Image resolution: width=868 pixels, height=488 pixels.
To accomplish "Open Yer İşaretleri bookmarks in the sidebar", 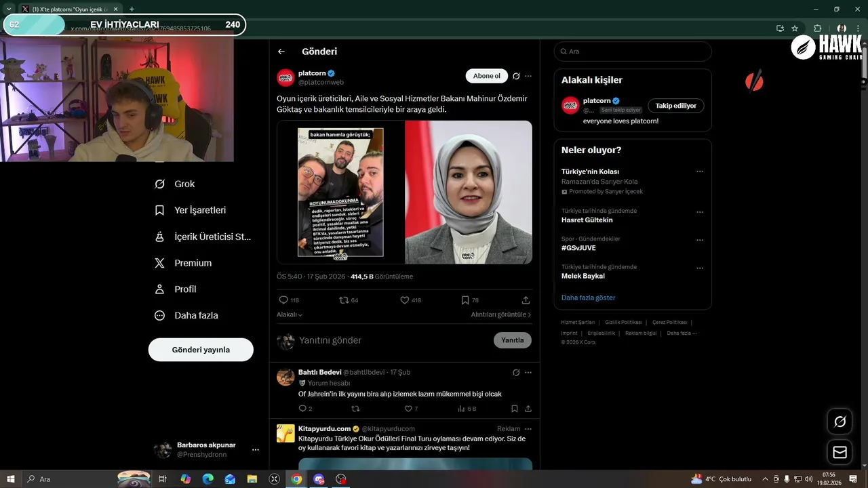I will 191,210.
